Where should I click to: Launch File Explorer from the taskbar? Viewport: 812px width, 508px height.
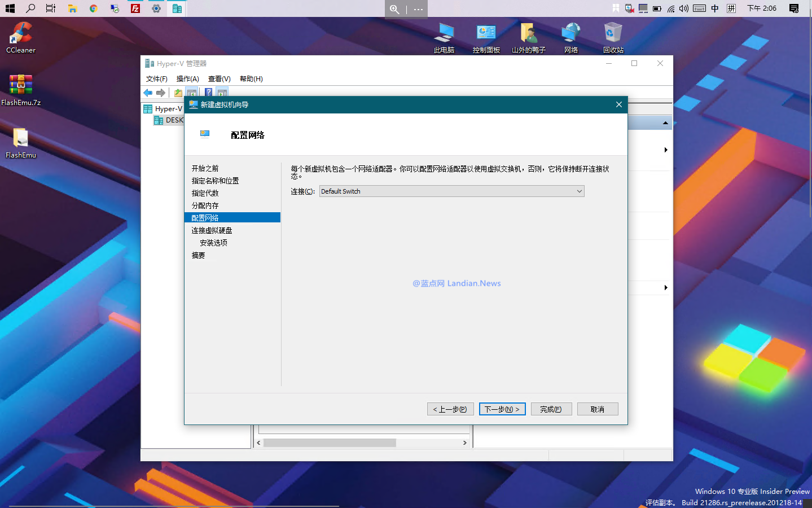72,8
